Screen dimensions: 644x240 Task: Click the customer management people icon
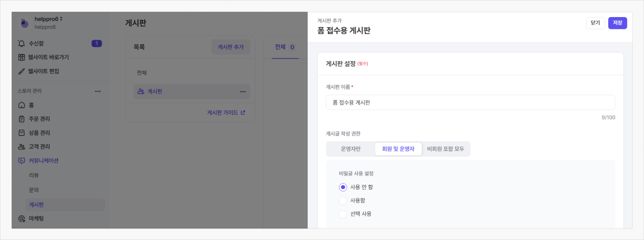point(21,147)
